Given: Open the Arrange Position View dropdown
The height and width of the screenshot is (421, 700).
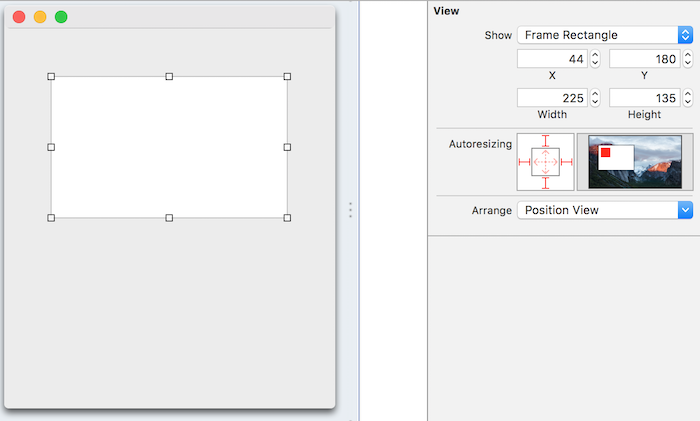Looking at the screenshot, I should point(605,210).
